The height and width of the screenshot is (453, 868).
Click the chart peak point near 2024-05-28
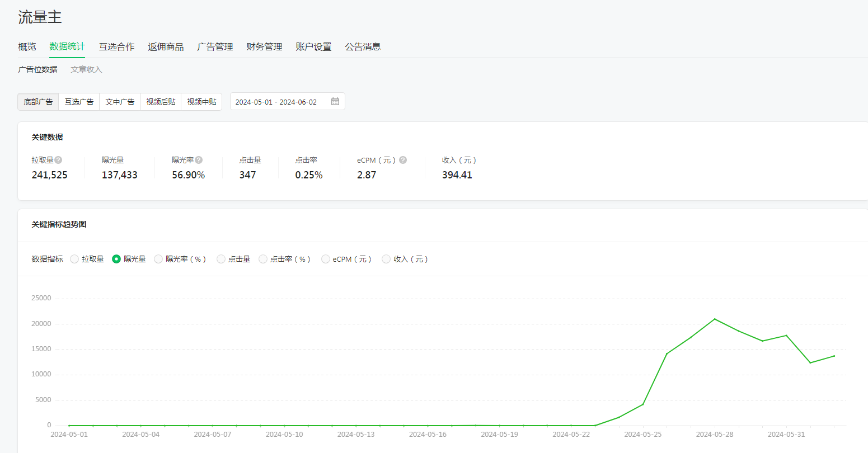715,319
